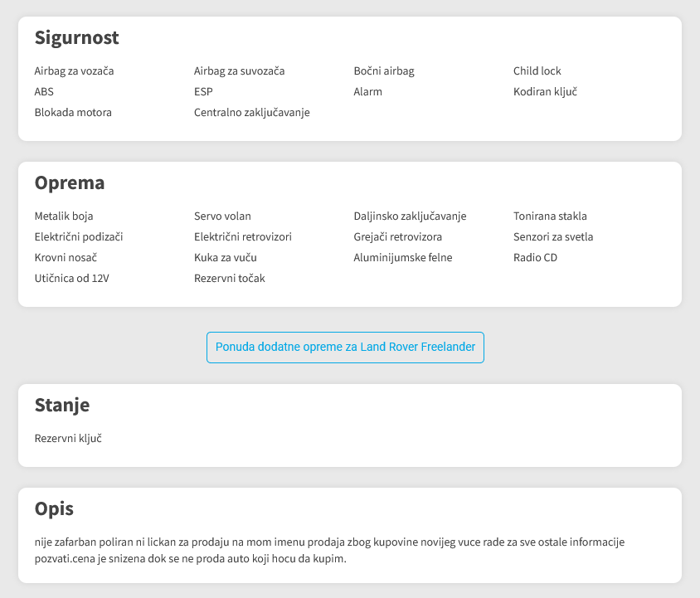Select the Kodiran ključ entry
This screenshot has height=598, width=700.
(x=545, y=91)
